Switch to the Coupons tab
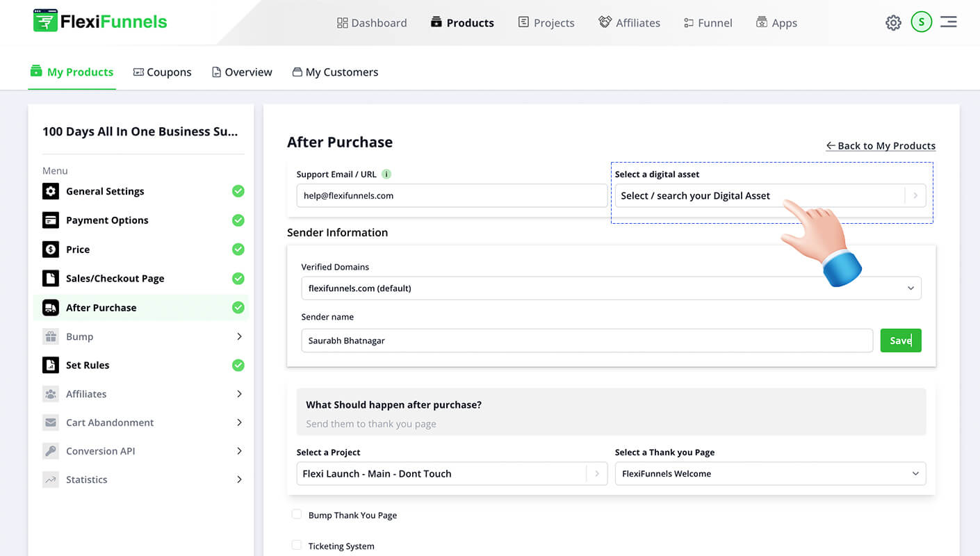 [163, 72]
